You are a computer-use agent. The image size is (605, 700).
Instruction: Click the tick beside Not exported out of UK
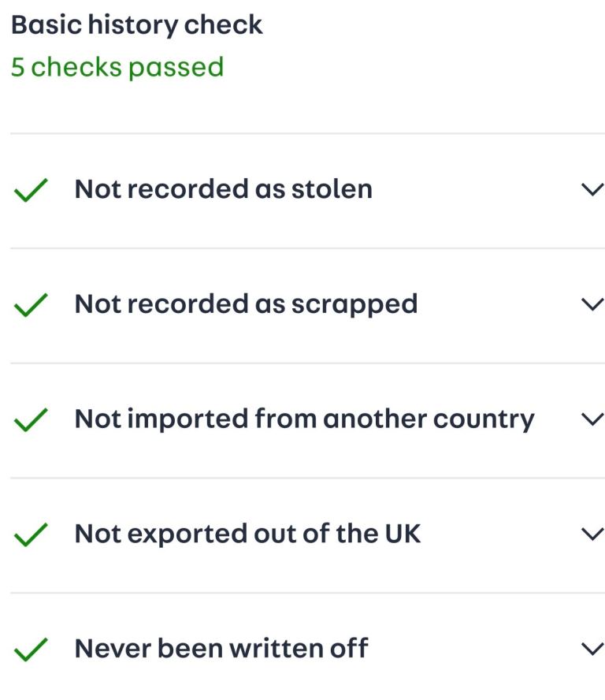click(x=32, y=535)
